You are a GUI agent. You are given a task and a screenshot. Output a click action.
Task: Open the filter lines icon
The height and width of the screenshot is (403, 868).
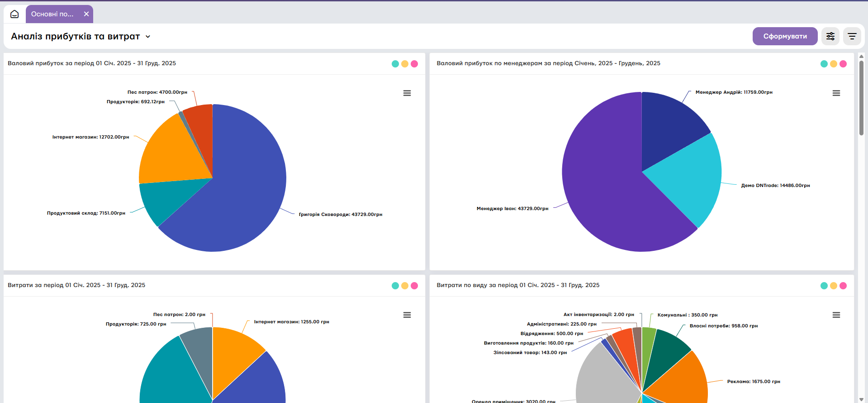(x=852, y=36)
